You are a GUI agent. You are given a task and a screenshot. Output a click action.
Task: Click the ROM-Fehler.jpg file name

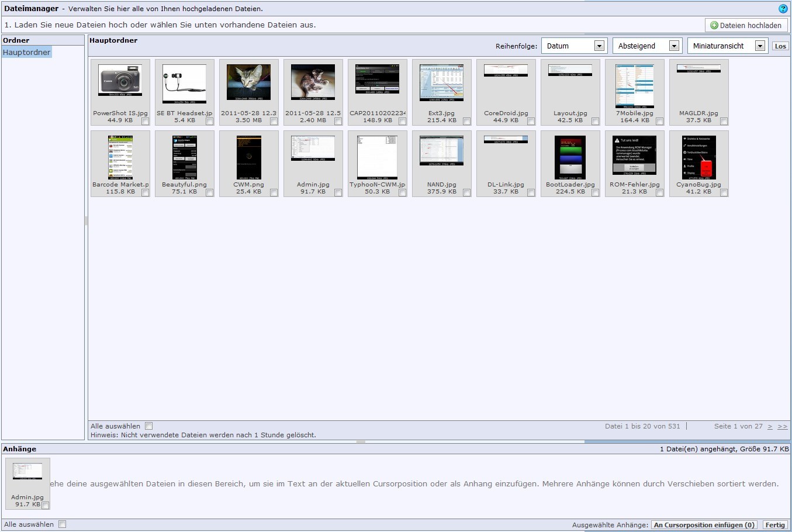635,185
